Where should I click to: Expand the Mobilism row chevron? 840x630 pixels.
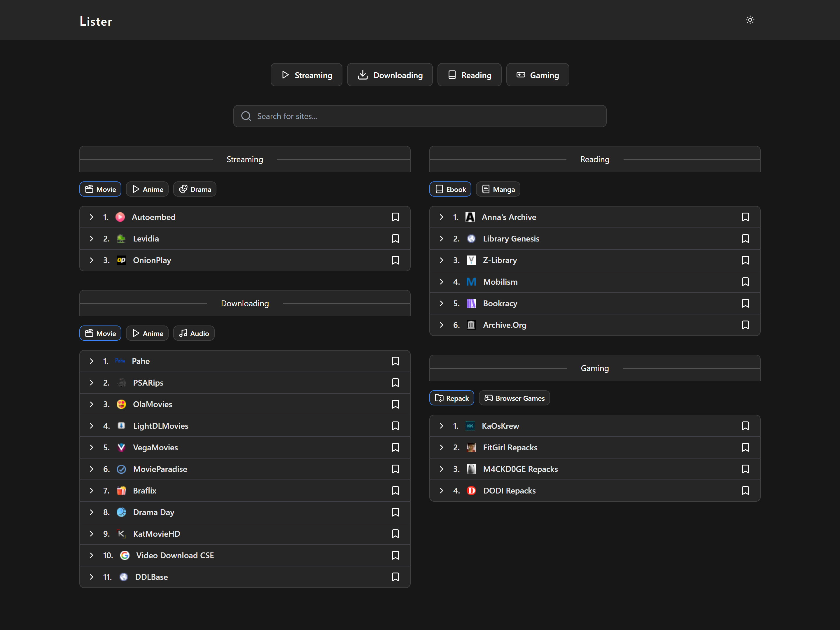[x=442, y=282]
